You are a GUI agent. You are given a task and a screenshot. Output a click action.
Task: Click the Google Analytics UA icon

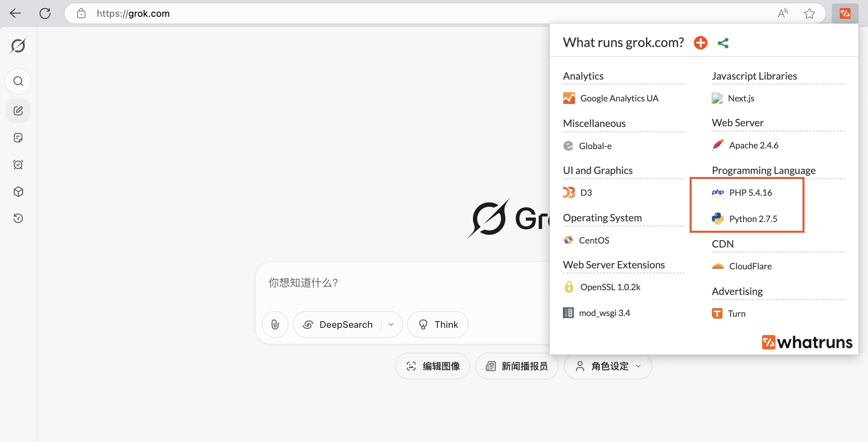click(x=569, y=98)
